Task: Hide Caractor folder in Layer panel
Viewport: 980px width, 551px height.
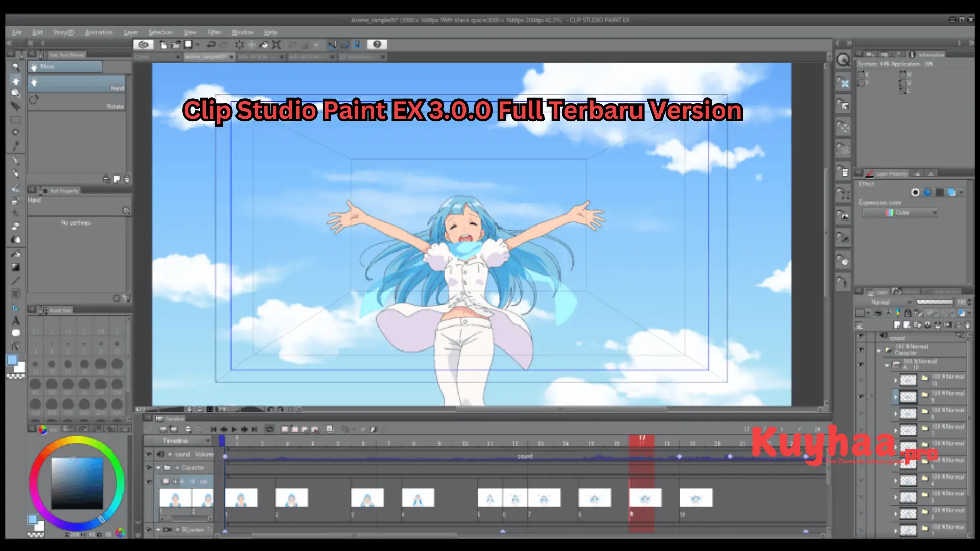Action: pos(861,349)
